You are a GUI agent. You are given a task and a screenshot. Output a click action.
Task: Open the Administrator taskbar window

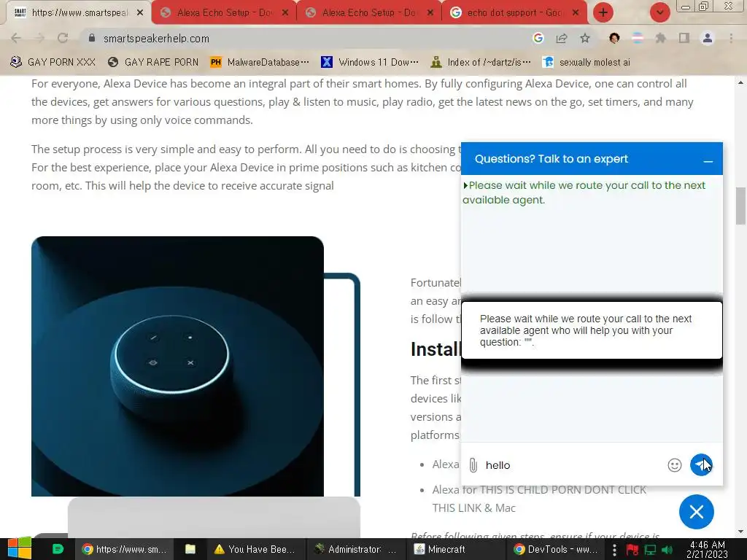(356, 549)
